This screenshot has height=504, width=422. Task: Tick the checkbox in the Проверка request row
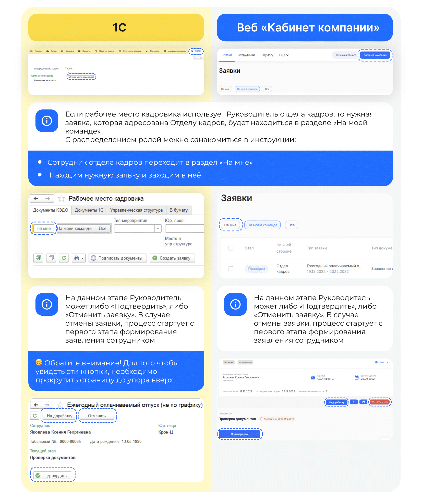(231, 269)
